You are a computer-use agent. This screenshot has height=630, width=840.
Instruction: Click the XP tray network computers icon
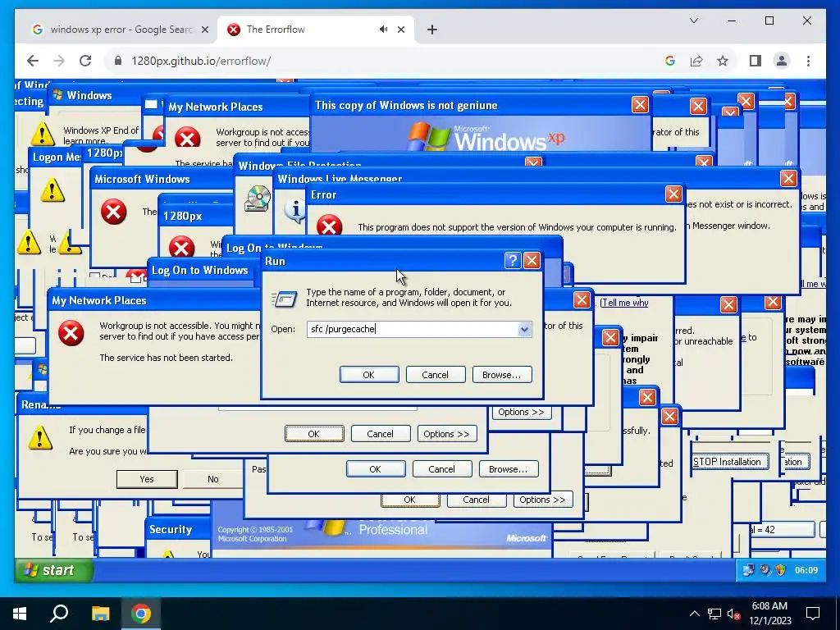point(748,570)
